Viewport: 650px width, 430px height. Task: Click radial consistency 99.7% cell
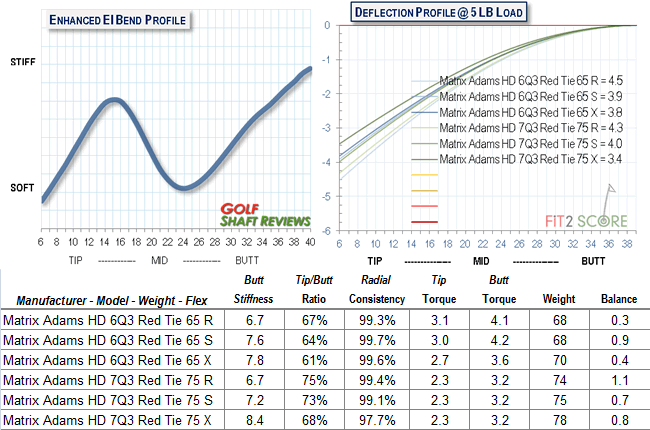pyautogui.click(x=377, y=340)
